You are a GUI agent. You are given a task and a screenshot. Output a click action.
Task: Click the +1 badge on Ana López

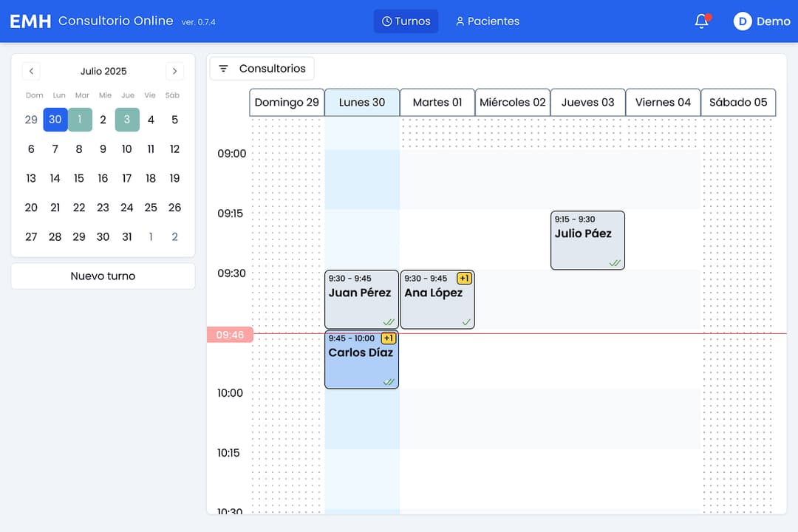pos(464,279)
